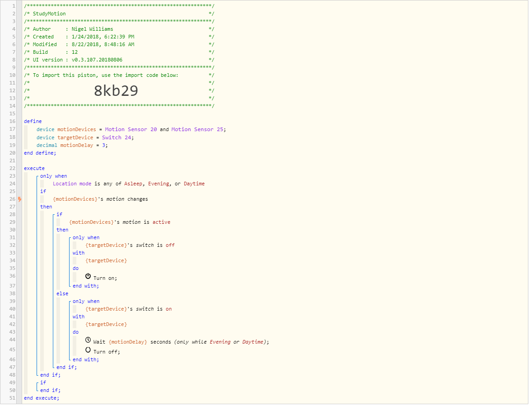The height and width of the screenshot is (406, 532).
Task: Click the only when at line 23
Action: 54,177
